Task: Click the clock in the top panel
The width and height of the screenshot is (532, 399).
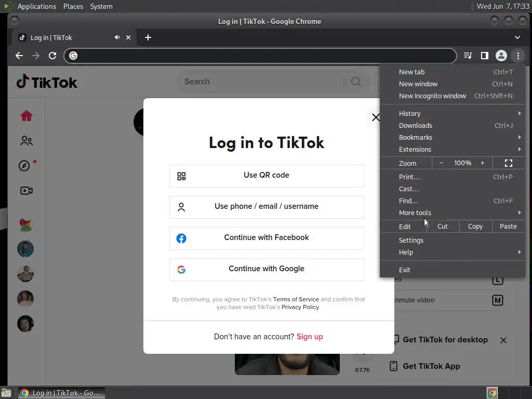Action: (502, 6)
